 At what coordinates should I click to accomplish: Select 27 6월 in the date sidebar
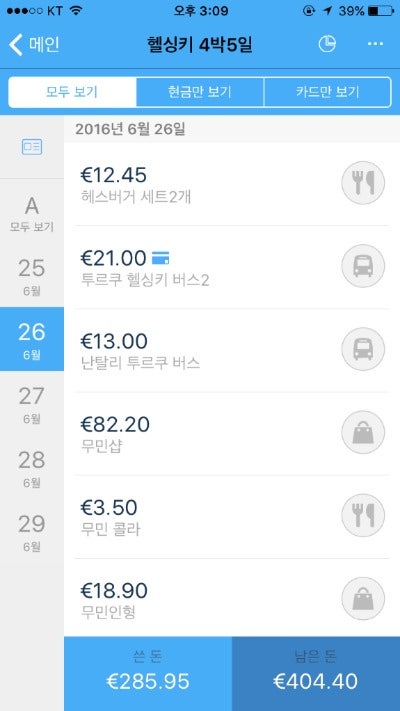32,403
